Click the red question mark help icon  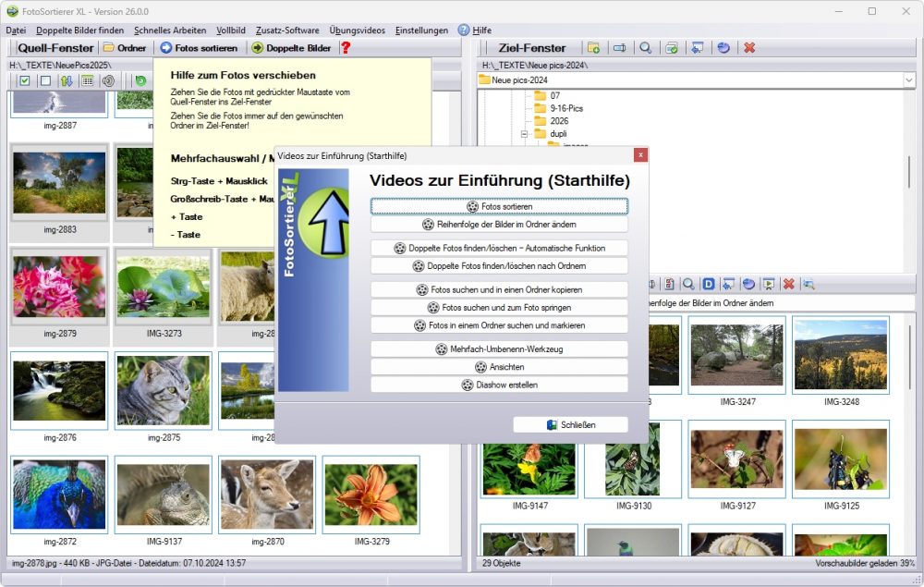[346, 48]
